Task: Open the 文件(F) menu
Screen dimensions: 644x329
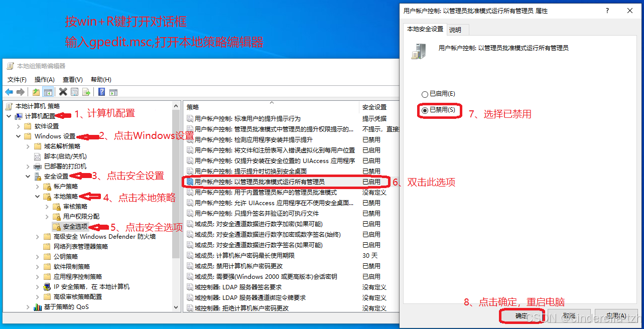Action: pyautogui.click(x=17, y=80)
